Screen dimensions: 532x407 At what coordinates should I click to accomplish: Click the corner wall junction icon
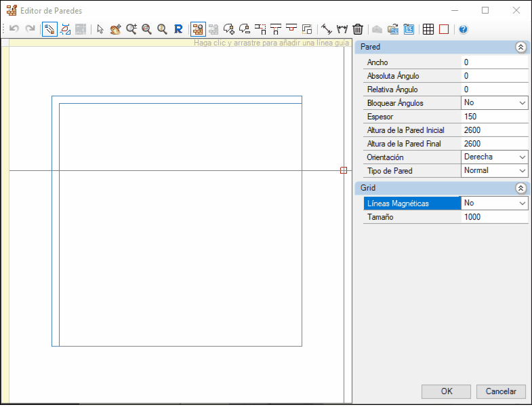tap(260, 29)
